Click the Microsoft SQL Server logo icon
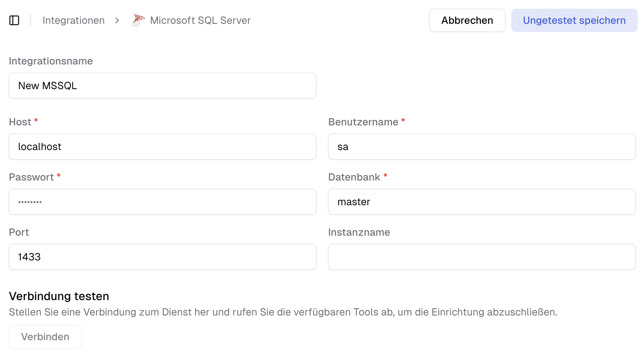The height and width of the screenshot is (357, 644). 137,20
